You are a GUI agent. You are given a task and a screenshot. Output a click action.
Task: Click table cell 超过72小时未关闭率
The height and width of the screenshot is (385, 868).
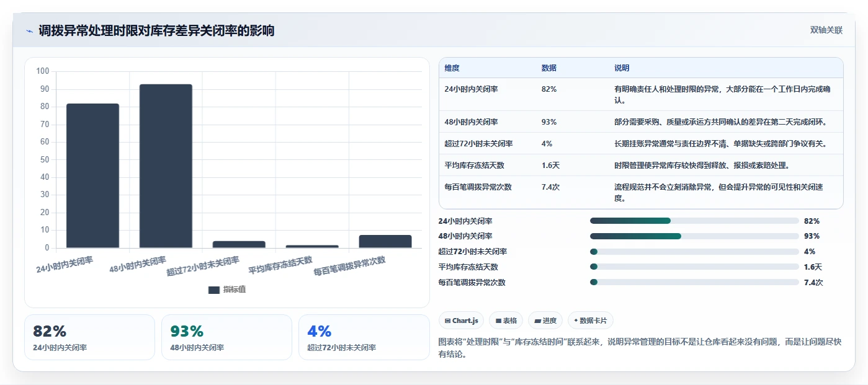coord(478,143)
